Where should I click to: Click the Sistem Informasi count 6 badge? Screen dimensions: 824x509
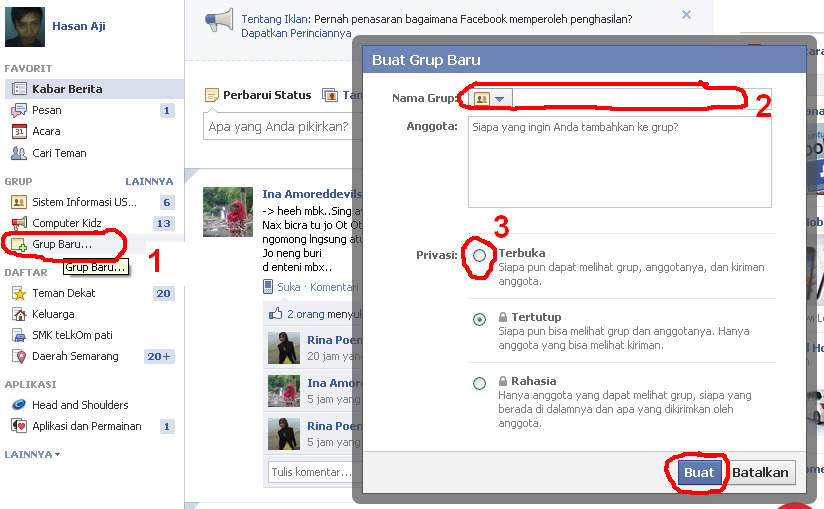167,202
